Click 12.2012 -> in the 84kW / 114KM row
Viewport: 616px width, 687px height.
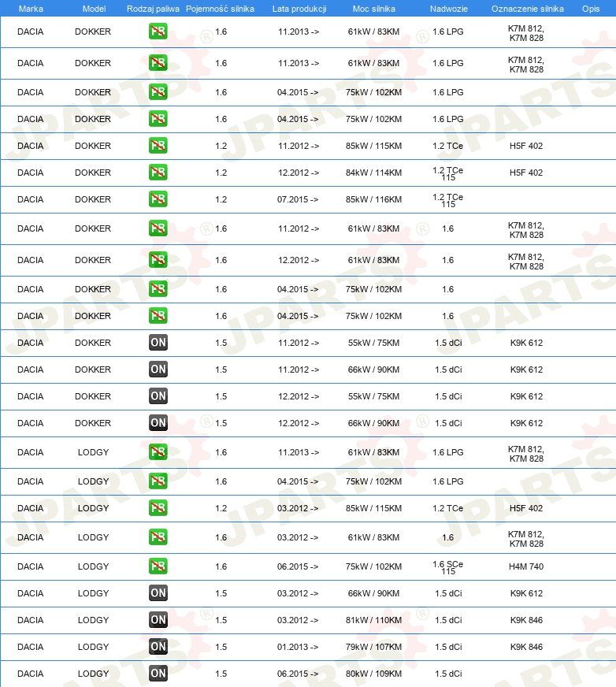[299, 173]
